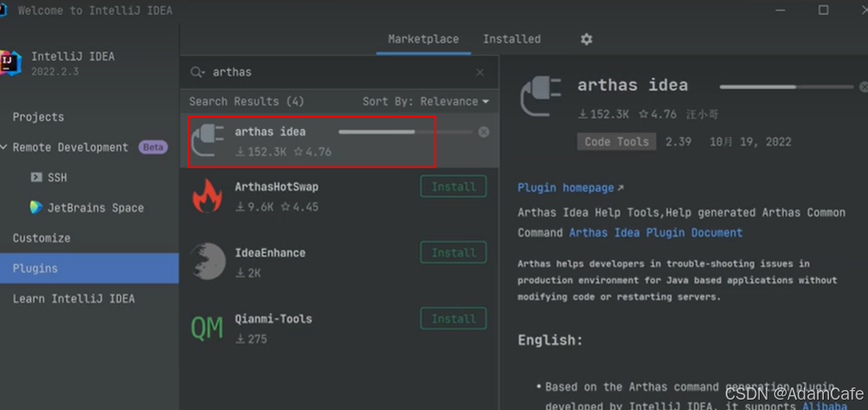Viewport: 868px width, 410px height.
Task: Select the ArthasHotSwap result title
Action: point(277,187)
